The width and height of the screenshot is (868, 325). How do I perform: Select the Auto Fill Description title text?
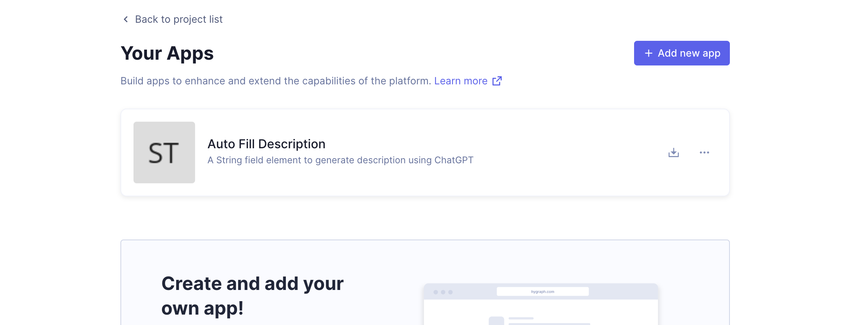click(x=267, y=144)
